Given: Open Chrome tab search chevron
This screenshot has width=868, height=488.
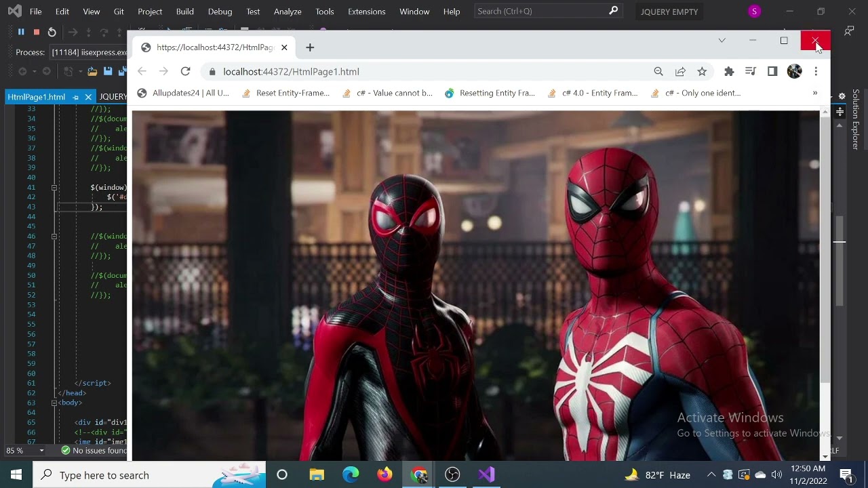Looking at the screenshot, I should tap(722, 41).
